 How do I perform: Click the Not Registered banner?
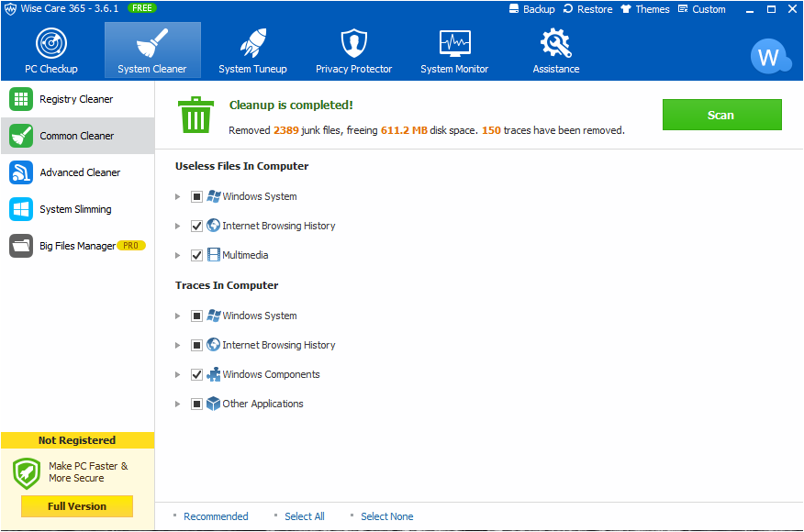[x=77, y=440]
